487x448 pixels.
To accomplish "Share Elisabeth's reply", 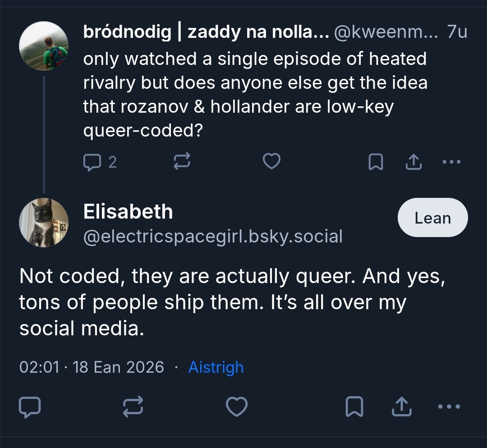I will tap(402, 407).
